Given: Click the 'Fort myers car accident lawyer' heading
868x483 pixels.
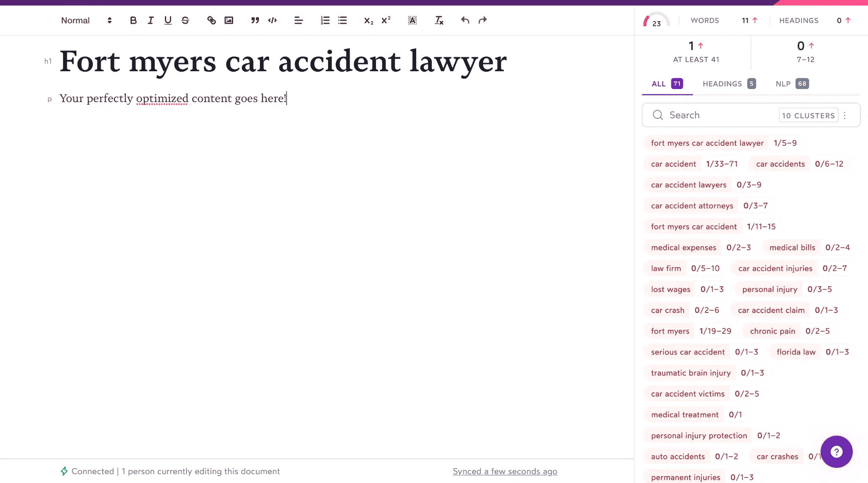Looking at the screenshot, I should coord(283,61).
